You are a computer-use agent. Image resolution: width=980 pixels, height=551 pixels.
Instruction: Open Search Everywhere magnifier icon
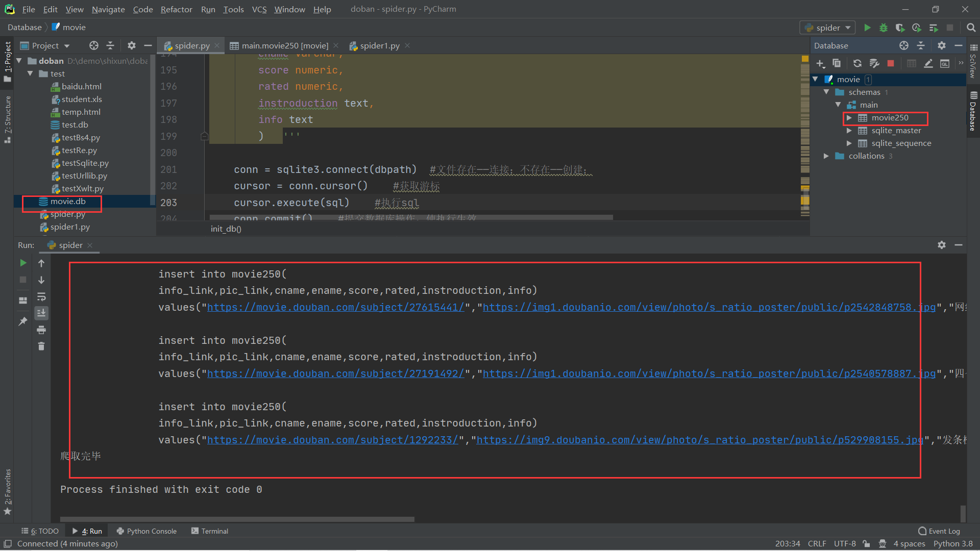971,28
